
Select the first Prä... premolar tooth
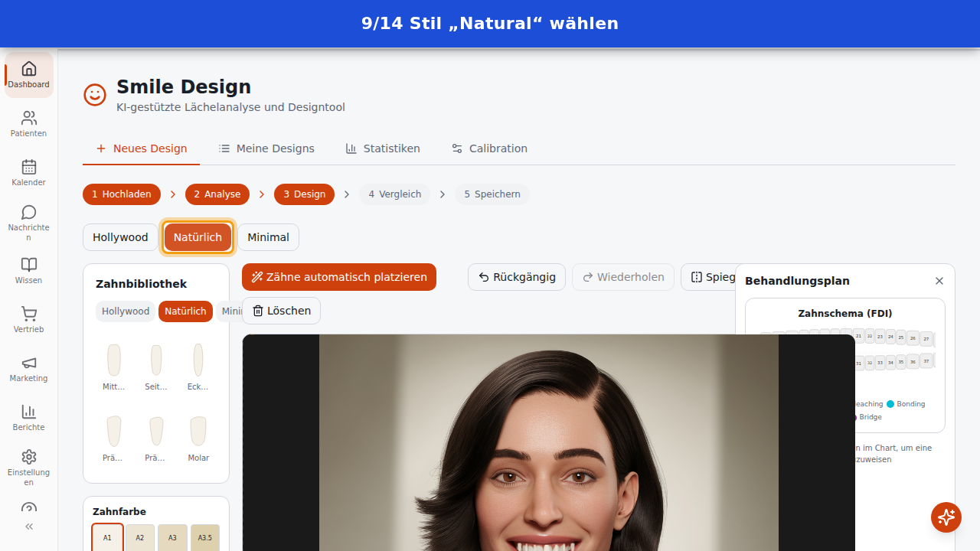pyautogui.click(x=114, y=438)
